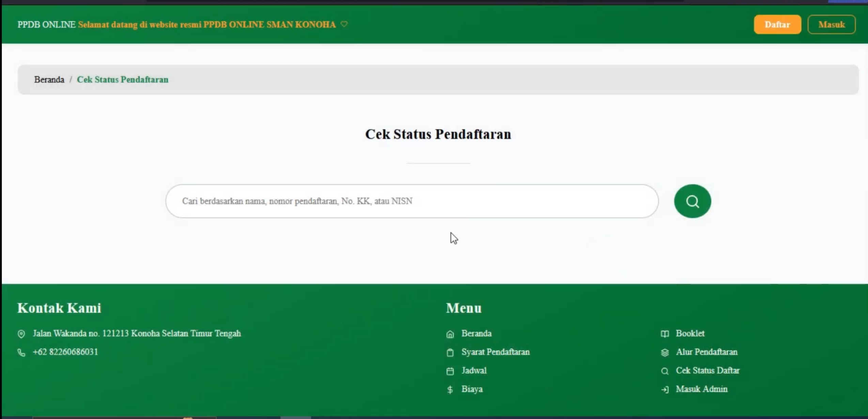This screenshot has height=419, width=868.
Task: Open Syarat Pendaftaran footer link
Action: click(x=495, y=352)
